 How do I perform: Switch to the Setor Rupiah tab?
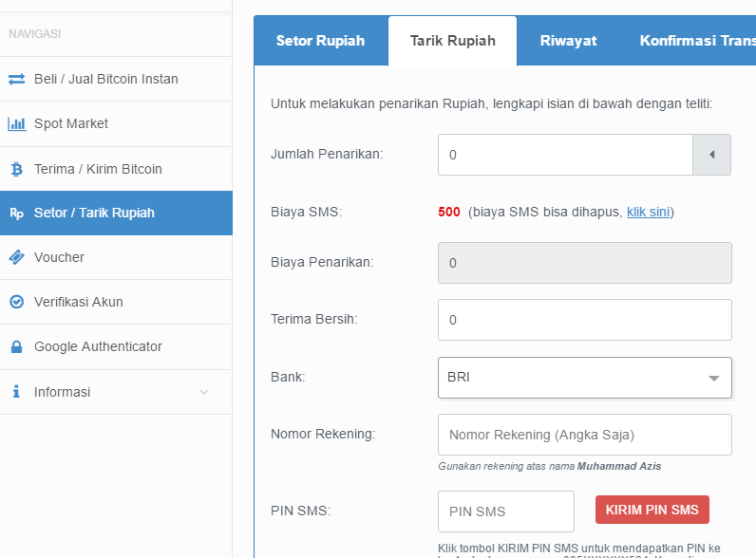click(320, 41)
